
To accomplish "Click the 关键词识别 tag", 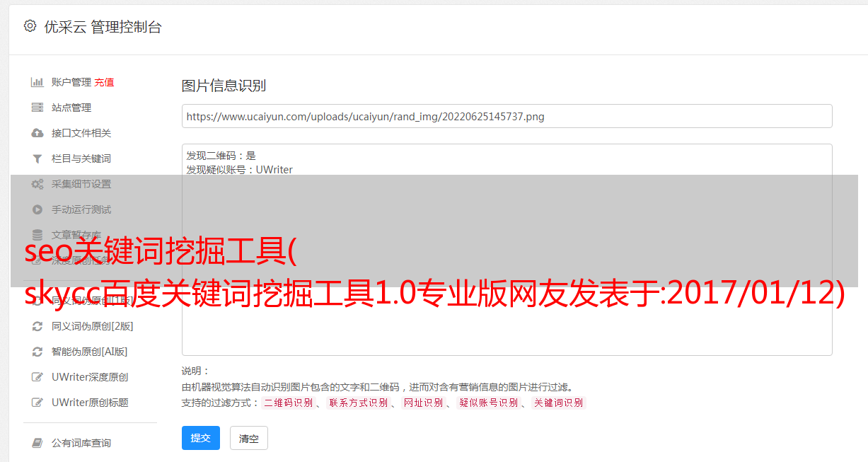I will tap(559, 403).
